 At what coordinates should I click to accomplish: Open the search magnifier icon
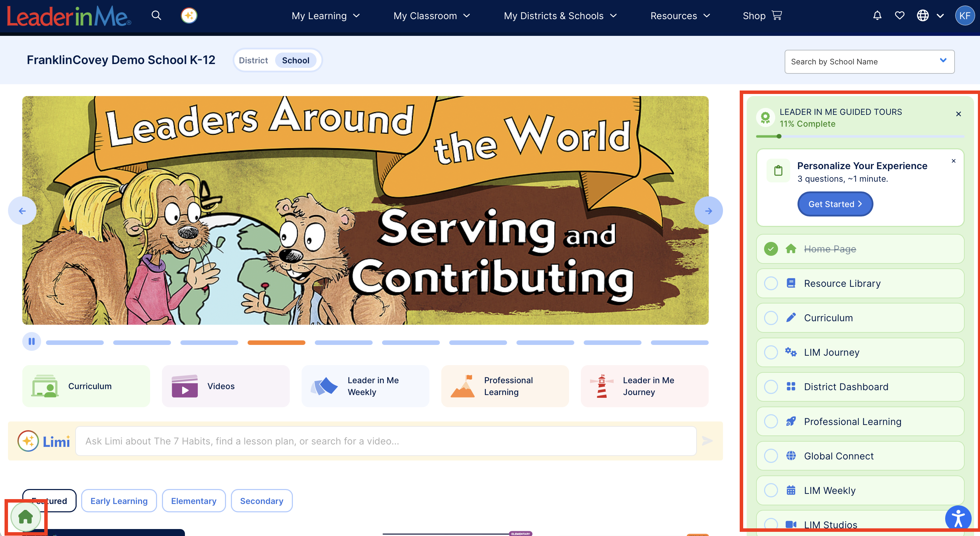[156, 16]
